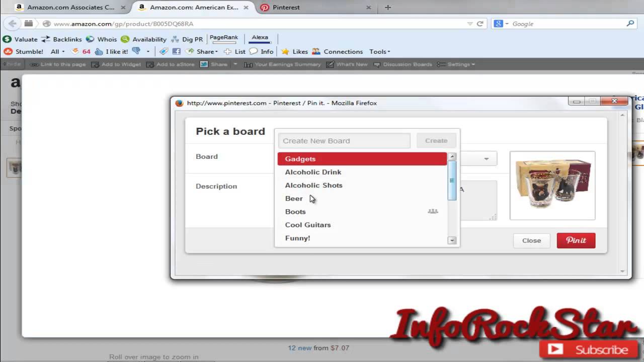Open the Whois lookup

[x=101, y=39]
